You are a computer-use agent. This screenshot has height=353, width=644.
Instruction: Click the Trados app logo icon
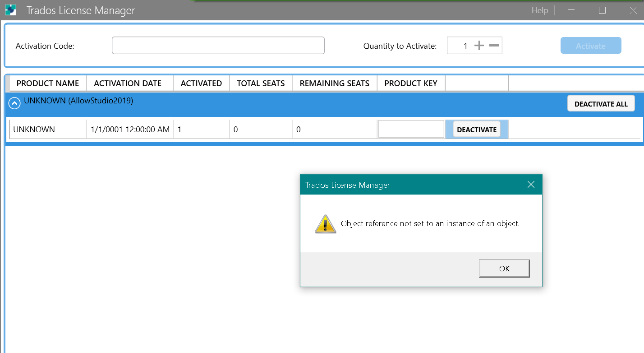(x=10, y=10)
